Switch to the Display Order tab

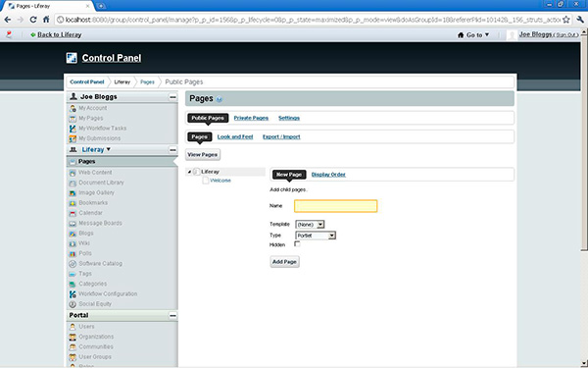tap(328, 175)
